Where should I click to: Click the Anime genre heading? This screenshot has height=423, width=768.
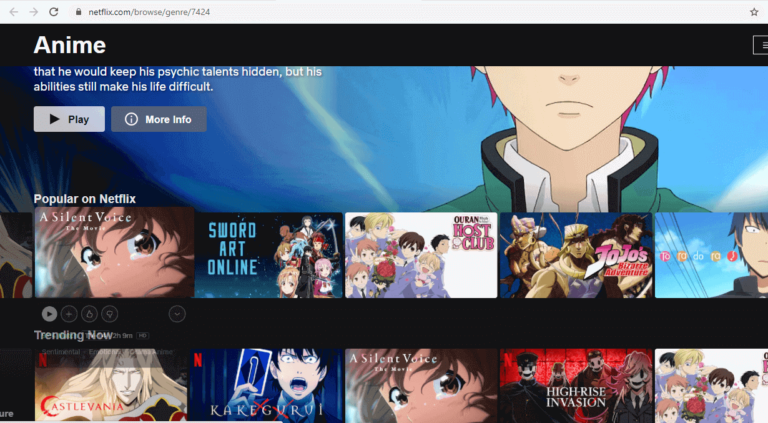pyautogui.click(x=70, y=45)
